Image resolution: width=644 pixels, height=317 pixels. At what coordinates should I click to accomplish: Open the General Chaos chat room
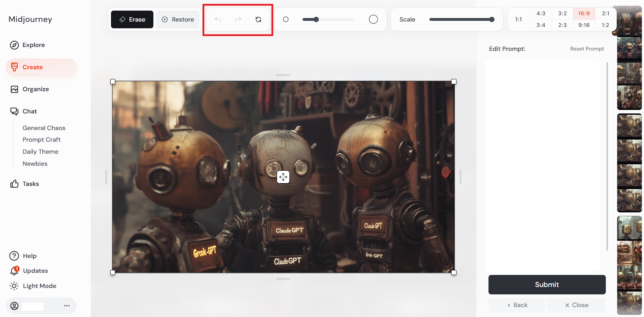(x=44, y=128)
